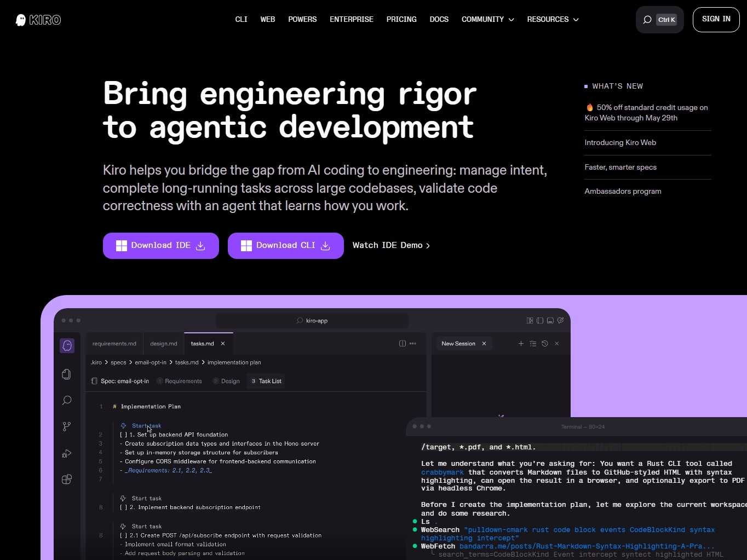Select the search icon in IDE sidebar
This screenshot has width=747, height=560.
(x=67, y=400)
